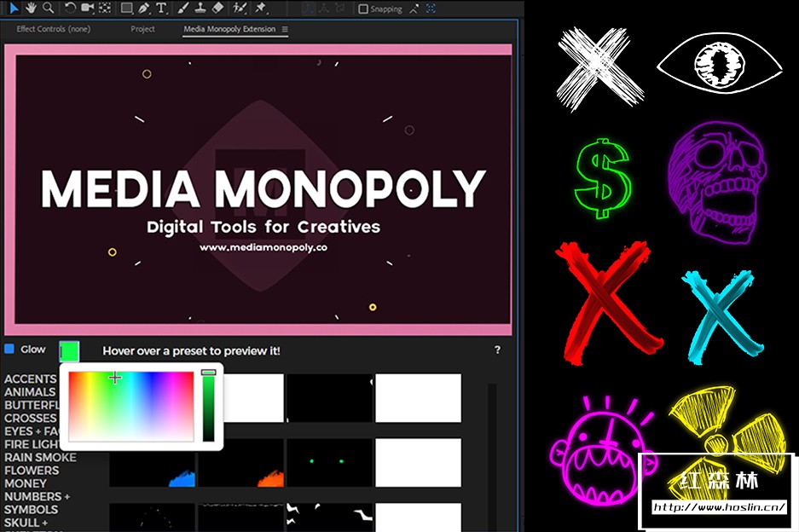Open the RAIN SMOKE preset category

(x=40, y=457)
